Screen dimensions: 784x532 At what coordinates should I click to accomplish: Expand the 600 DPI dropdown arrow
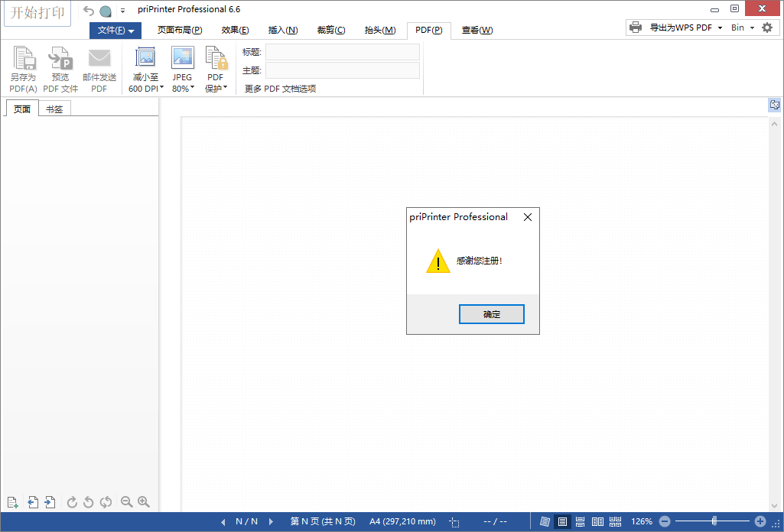(161, 87)
